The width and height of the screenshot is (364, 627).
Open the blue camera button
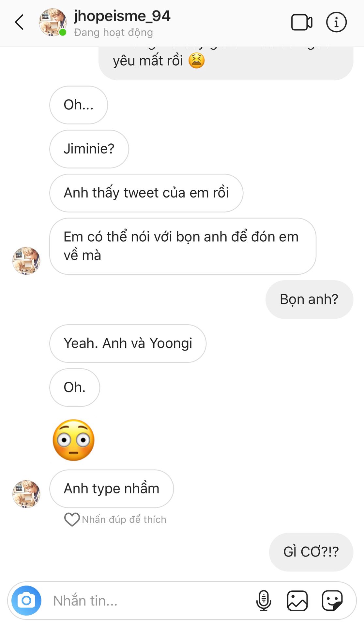[x=26, y=600]
